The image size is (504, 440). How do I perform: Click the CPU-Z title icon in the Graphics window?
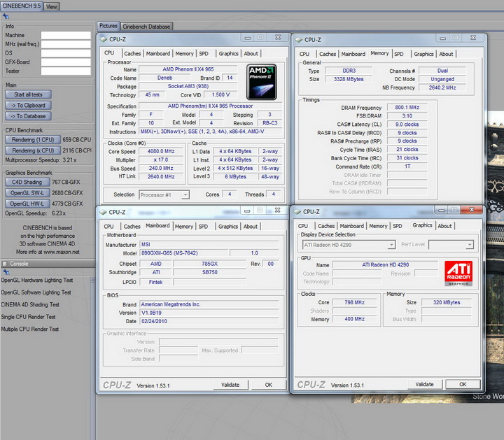297,211
